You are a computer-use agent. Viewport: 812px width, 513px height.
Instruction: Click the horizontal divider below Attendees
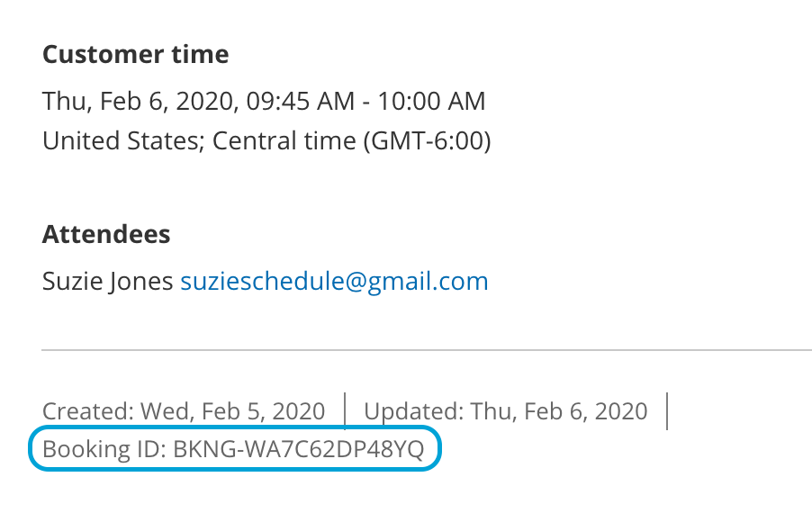point(427,348)
